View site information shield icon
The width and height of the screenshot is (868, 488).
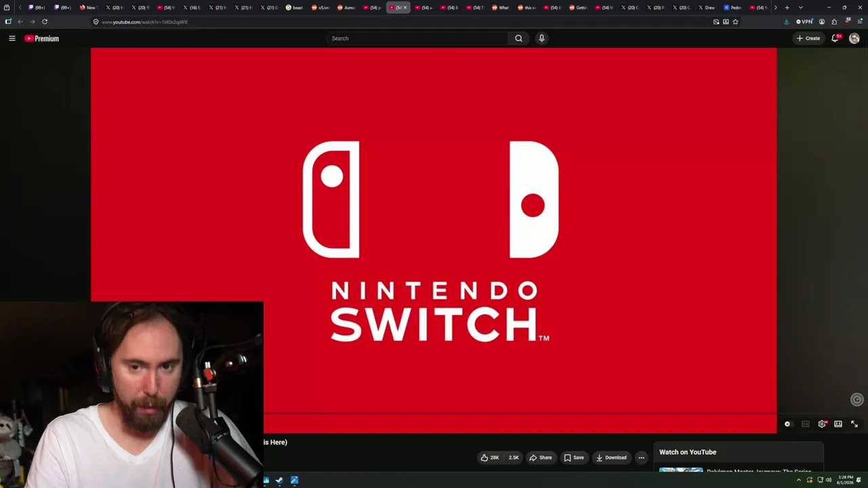tap(96, 22)
